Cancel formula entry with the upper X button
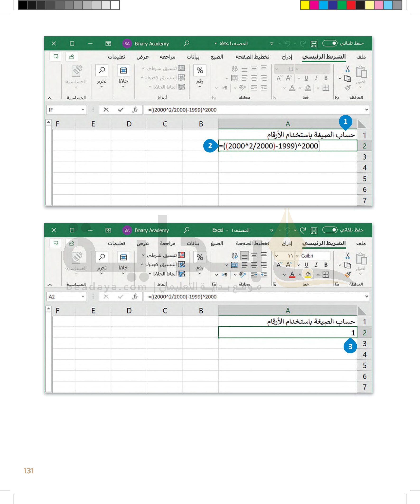Viewport: 420px width, 504px height. pos(106,110)
